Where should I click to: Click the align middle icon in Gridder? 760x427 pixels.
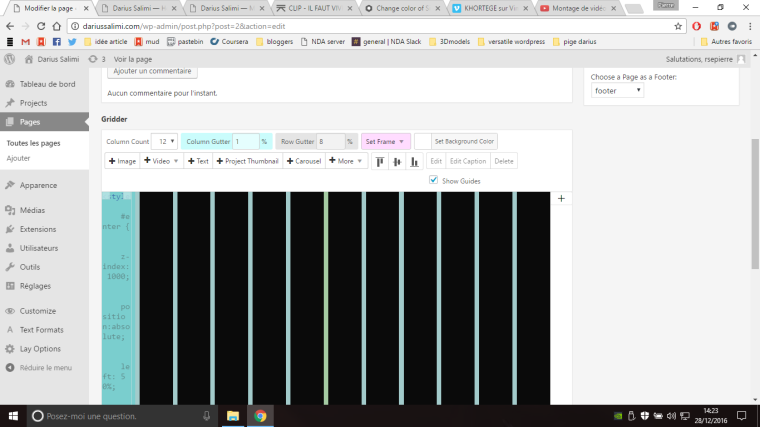point(397,161)
